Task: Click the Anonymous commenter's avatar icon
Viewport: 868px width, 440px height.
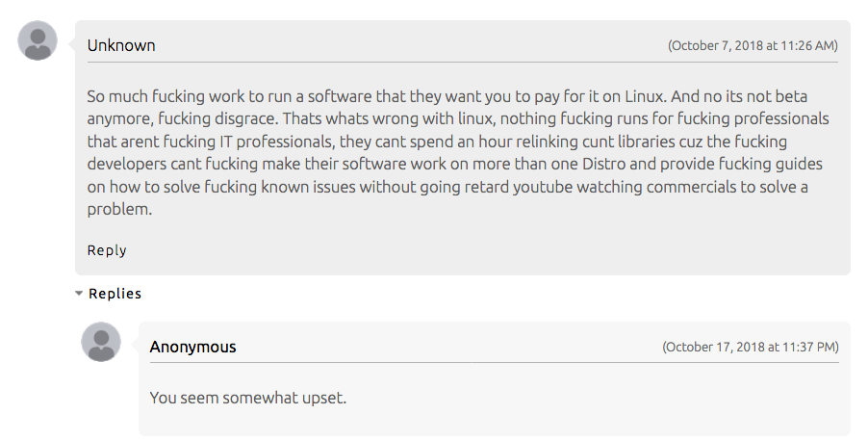Action: 101,342
